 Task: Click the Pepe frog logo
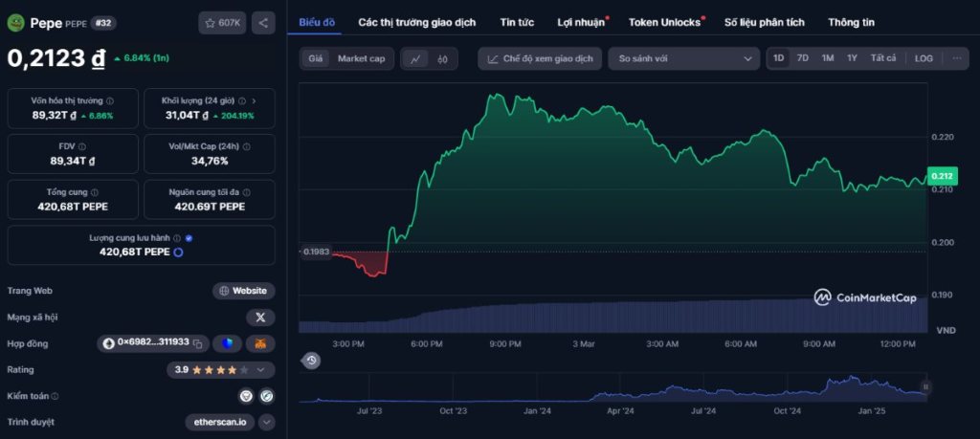(x=15, y=23)
